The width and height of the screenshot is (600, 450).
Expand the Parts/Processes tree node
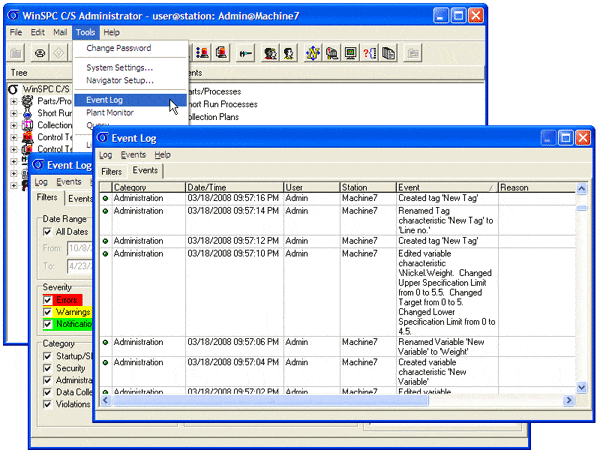(14, 101)
